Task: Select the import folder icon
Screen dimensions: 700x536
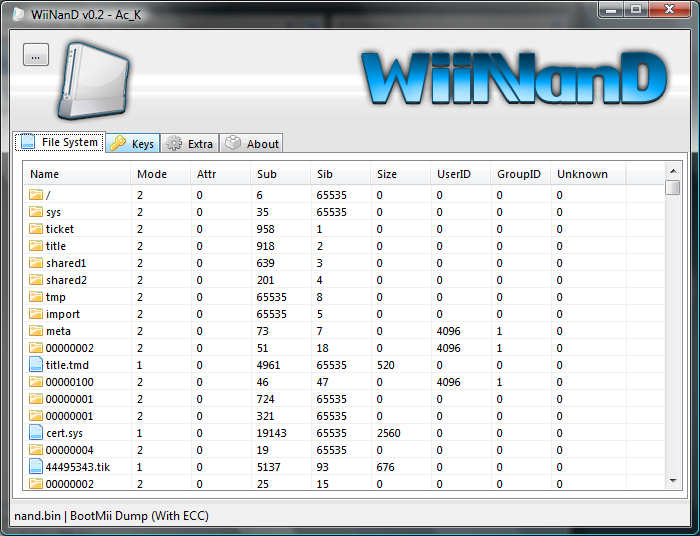Action: [36, 314]
